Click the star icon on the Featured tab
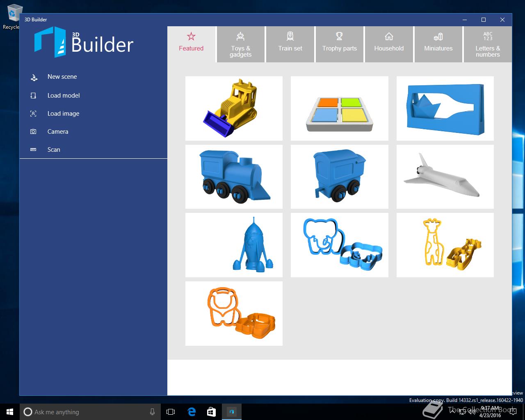The height and width of the screenshot is (420, 525). 191,37
